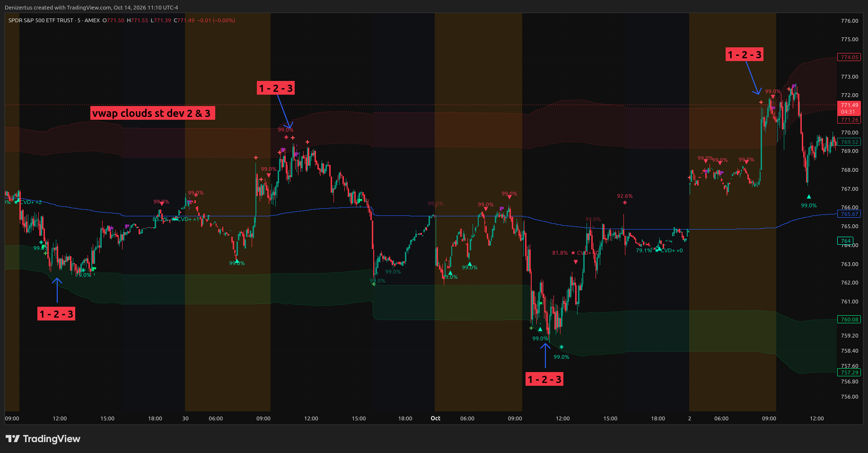
Task: Click the 773.00 price scale value
Action: tap(850, 77)
